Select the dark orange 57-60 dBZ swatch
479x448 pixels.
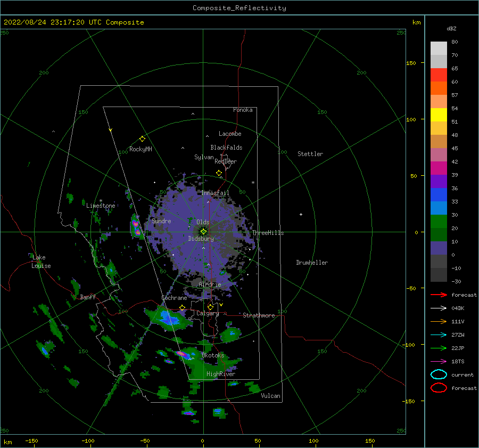[x=439, y=88]
